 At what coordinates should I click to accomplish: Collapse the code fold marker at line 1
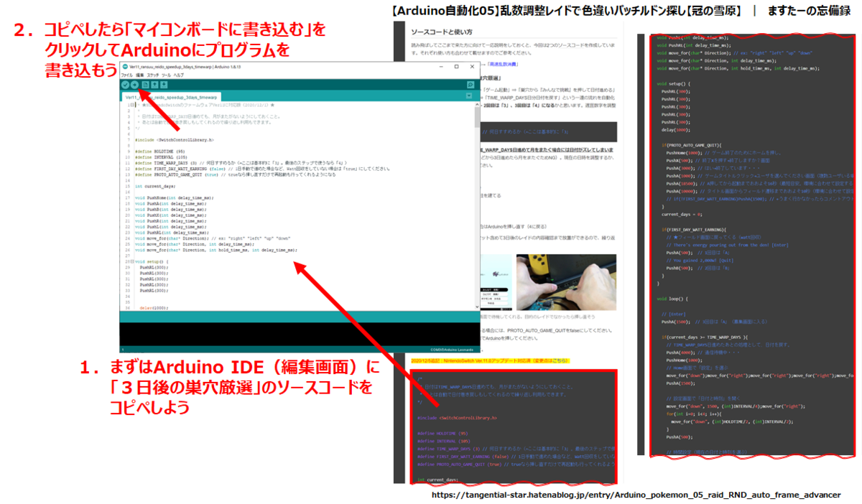click(132, 105)
